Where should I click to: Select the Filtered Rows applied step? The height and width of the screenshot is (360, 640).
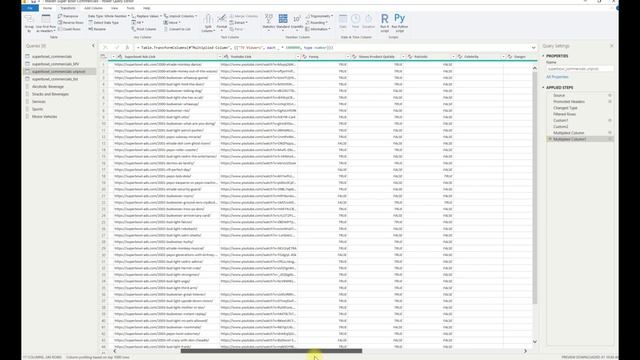tap(564, 114)
